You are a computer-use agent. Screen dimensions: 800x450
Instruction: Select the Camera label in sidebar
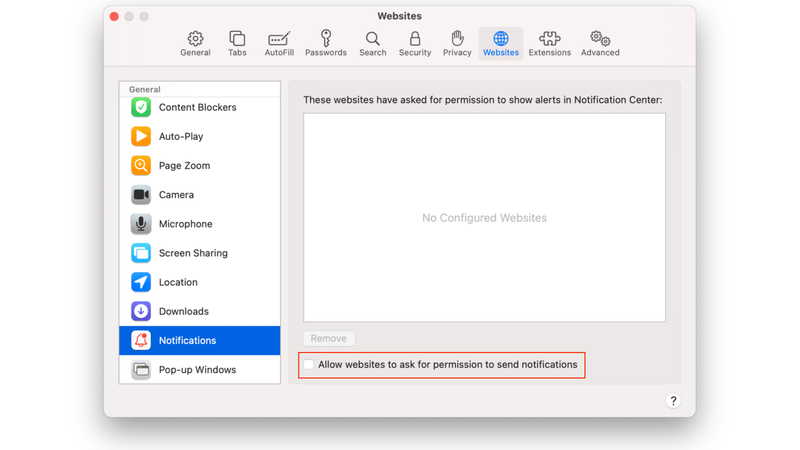(176, 194)
